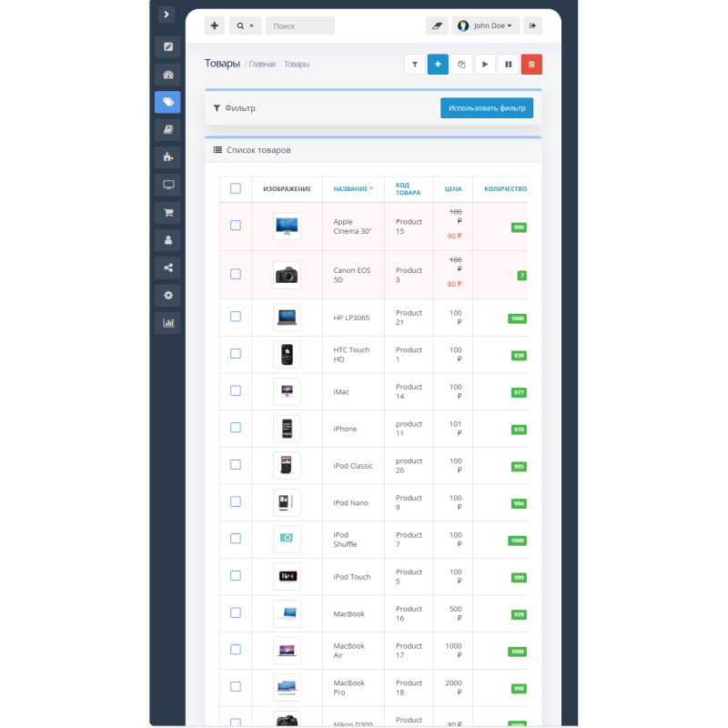Open the Marketing share icon

(x=167, y=267)
